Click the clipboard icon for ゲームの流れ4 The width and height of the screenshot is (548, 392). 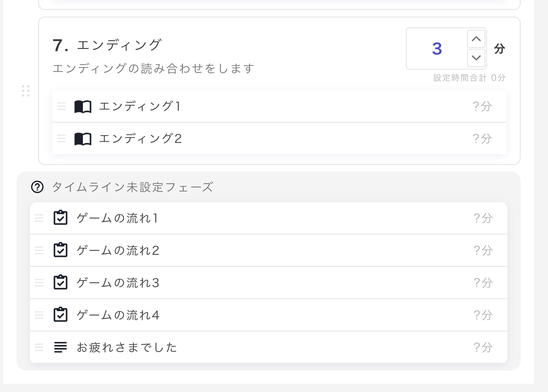pyautogui.click(x=61, y=315)
